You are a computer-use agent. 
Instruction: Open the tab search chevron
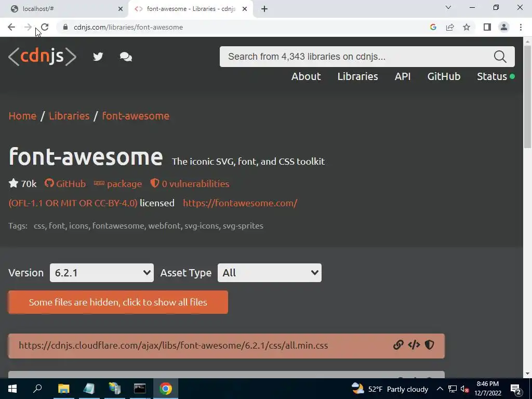[x=448, y=7]
